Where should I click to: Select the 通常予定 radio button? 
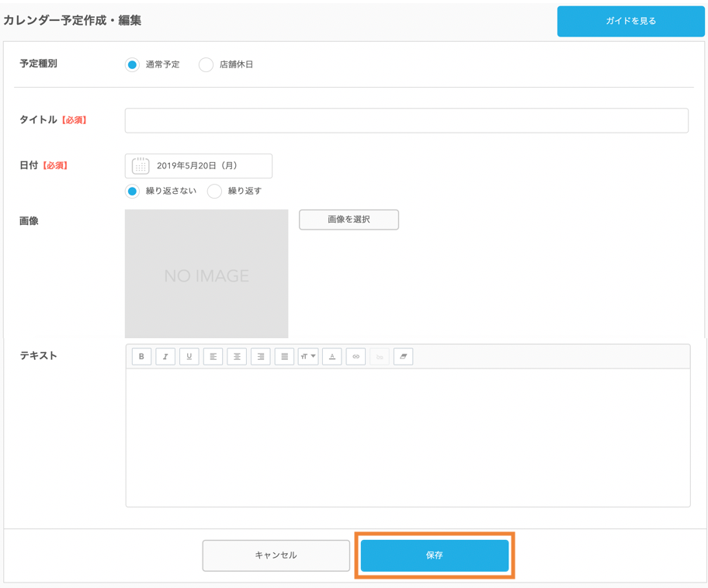[x=132, y=64]
